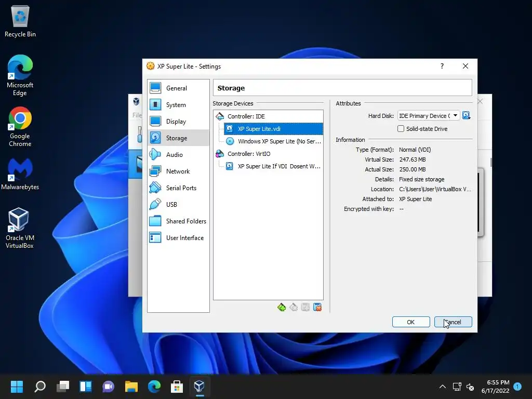Click the General monitor icon
Screen dimensions: 532x399
pos(155,88)
